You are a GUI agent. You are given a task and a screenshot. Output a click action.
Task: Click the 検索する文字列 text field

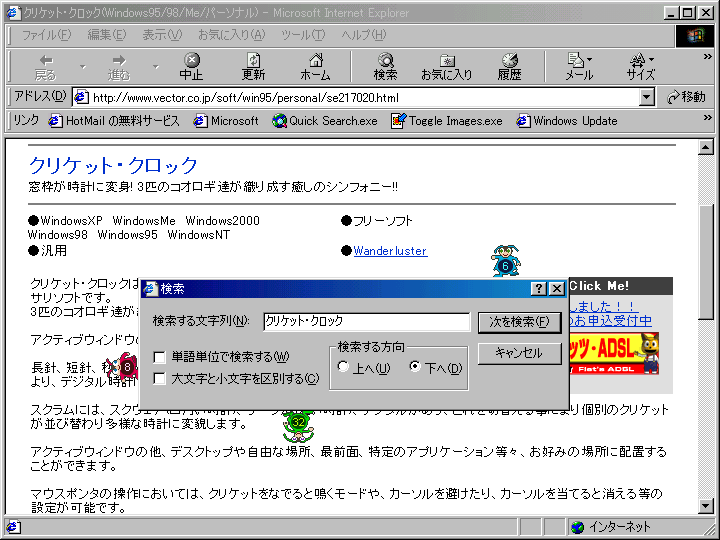pos(366,321)
